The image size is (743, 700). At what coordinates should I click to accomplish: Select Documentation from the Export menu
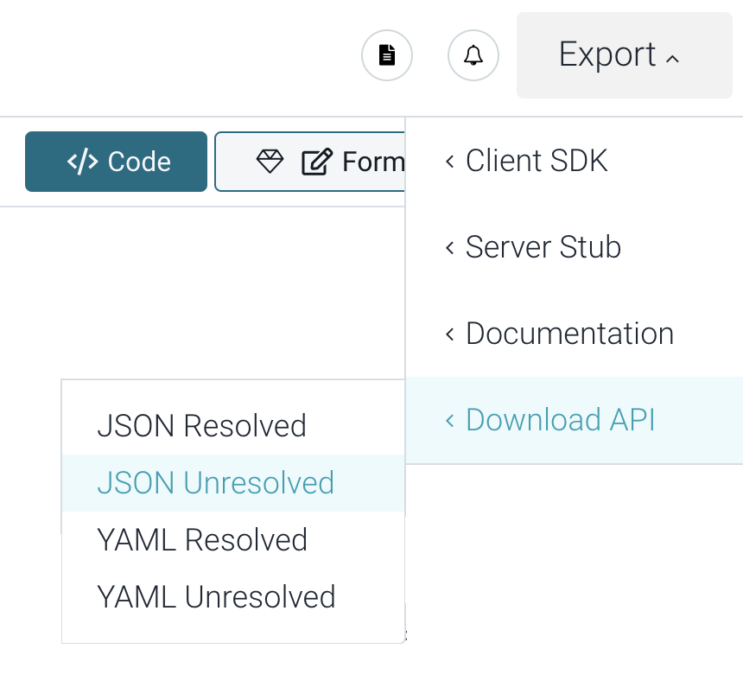(568, 334)
